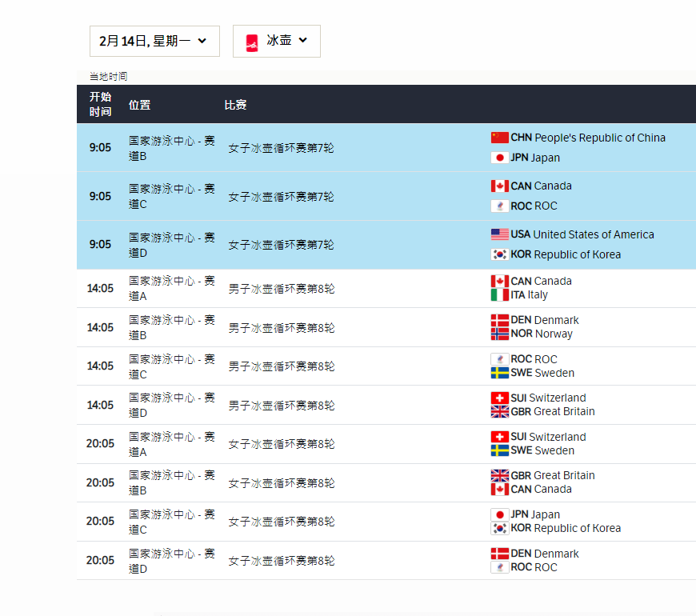
Task: Click the 比赛 column header
Action: (x=235, y=105)
